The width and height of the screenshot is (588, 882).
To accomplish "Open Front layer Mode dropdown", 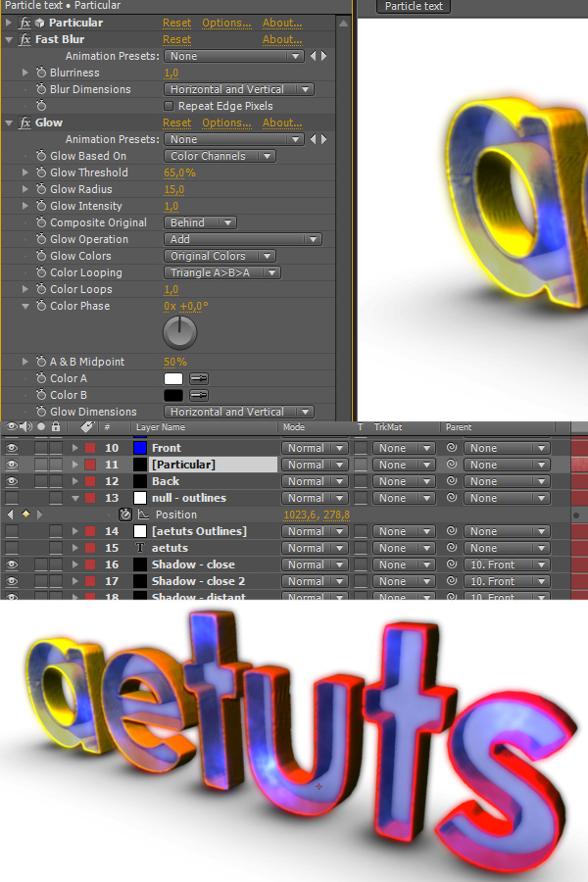I will click(x=316, y=448).
